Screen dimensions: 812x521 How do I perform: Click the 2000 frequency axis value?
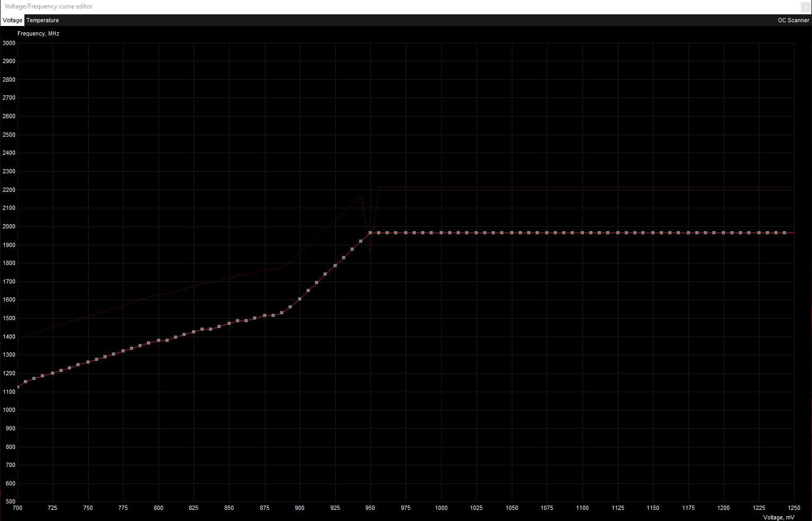click(x=9, y=226)
